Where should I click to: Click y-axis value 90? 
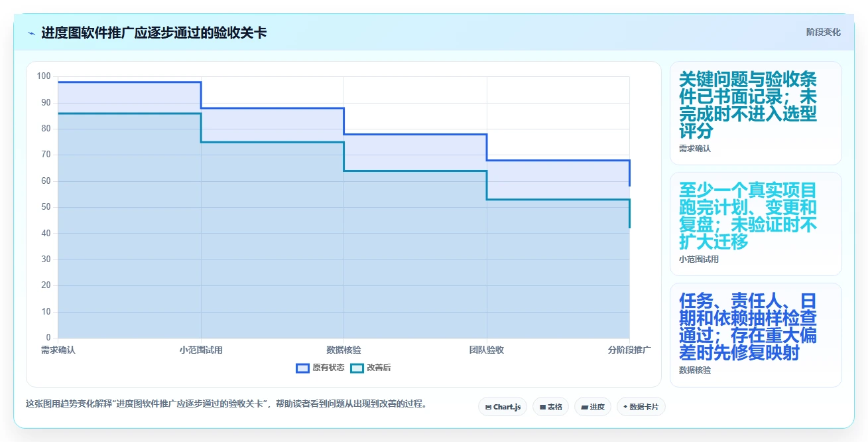tap(46, 102)
